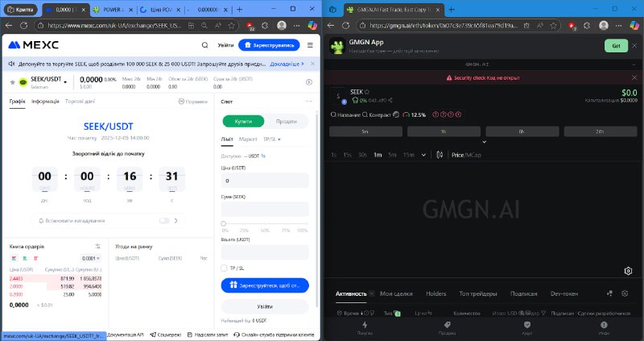Open the Holders tab on GMGN
This screenshot has height=341, width=644.
pyautogui.click(x=436, y=293)
